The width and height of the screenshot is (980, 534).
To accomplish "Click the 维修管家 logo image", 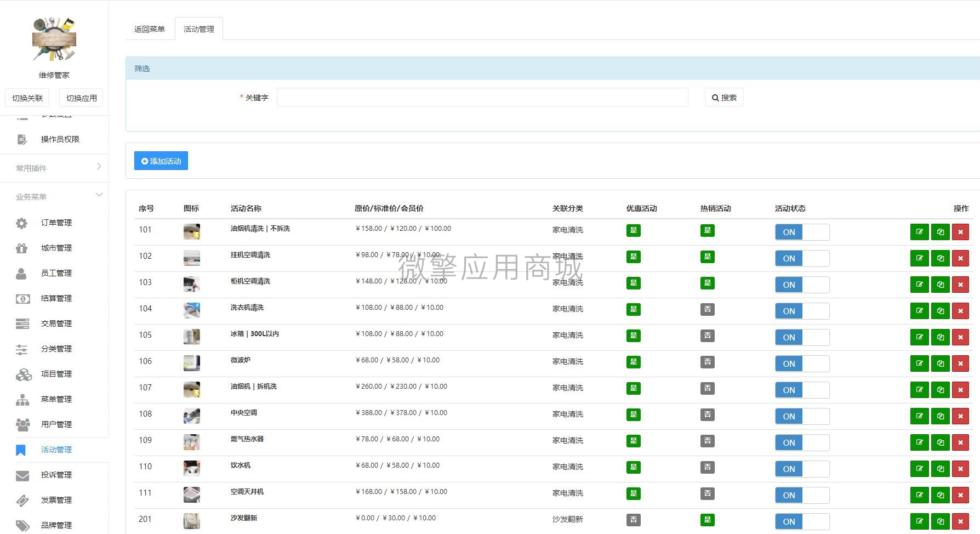I will [54, 39].
